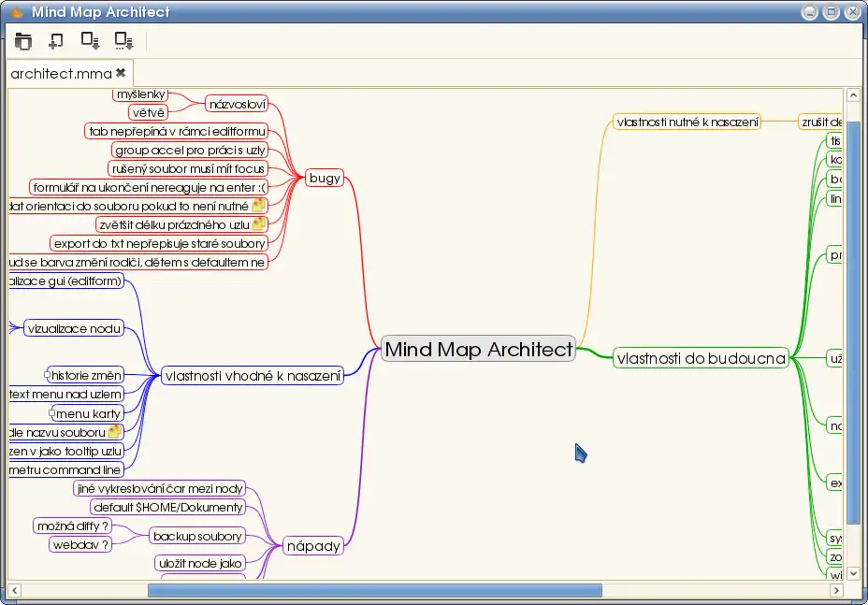Select the 'uložit node jako' node

[200, 564]
